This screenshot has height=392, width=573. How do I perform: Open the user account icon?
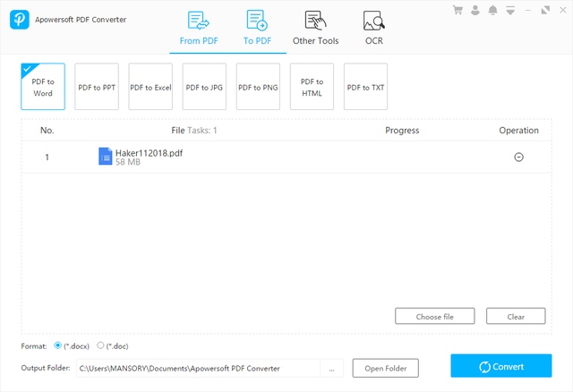[x=475, y=10]
